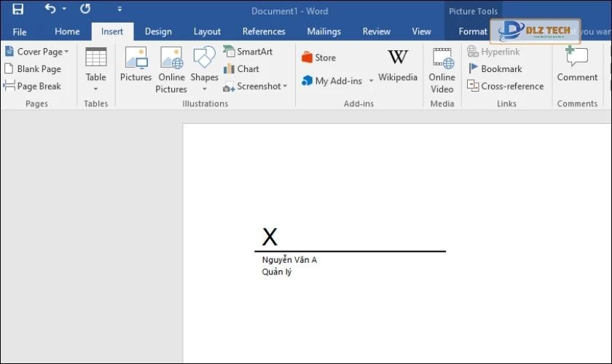This screenshot has height=364, width=612.
Task: Insert a SmartArt graphic
Action: 248,52
